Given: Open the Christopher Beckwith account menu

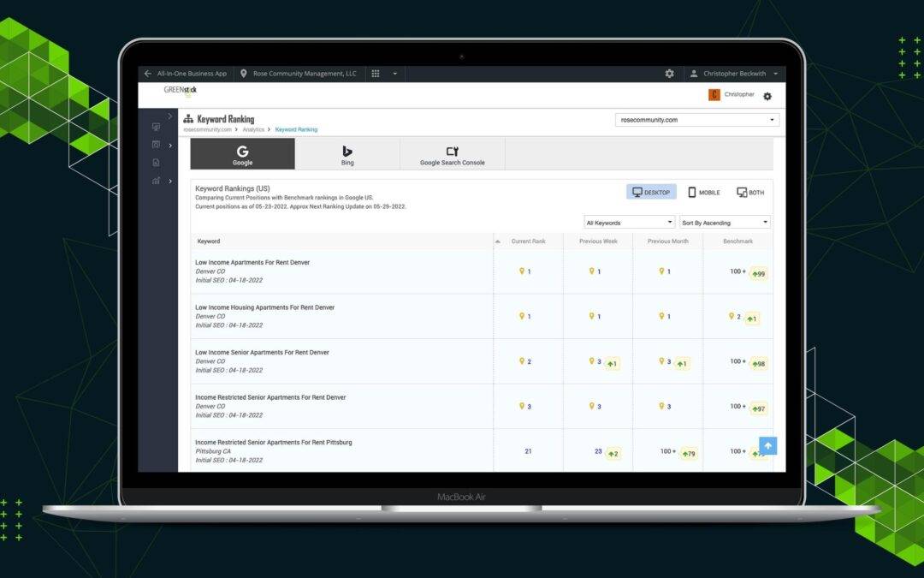Looking at the screenshot, I should tap(735, 74).
